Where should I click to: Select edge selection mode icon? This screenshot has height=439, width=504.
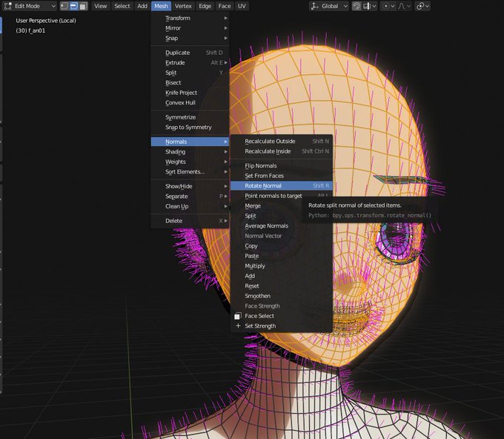73,6
